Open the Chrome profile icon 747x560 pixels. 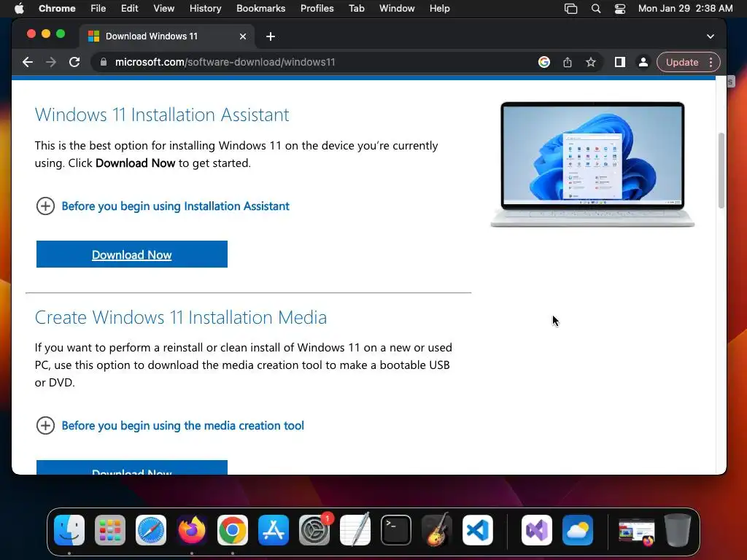[x=643, y=62]
